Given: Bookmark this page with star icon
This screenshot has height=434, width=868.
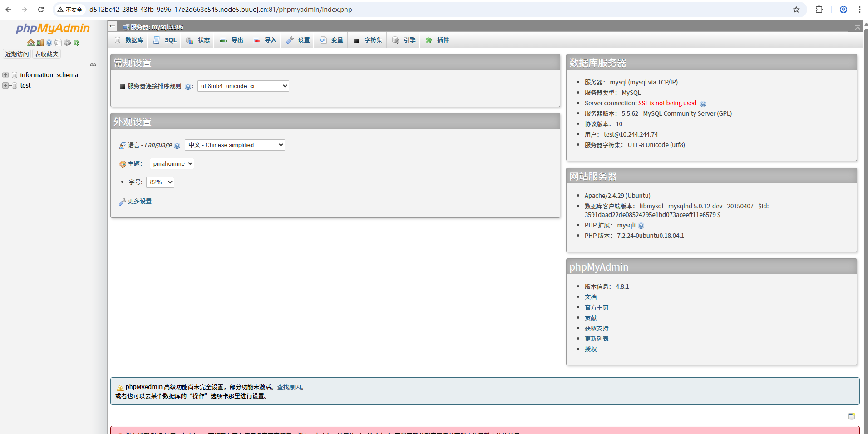Looking at the screenshot, I should (x=796, y=10).
